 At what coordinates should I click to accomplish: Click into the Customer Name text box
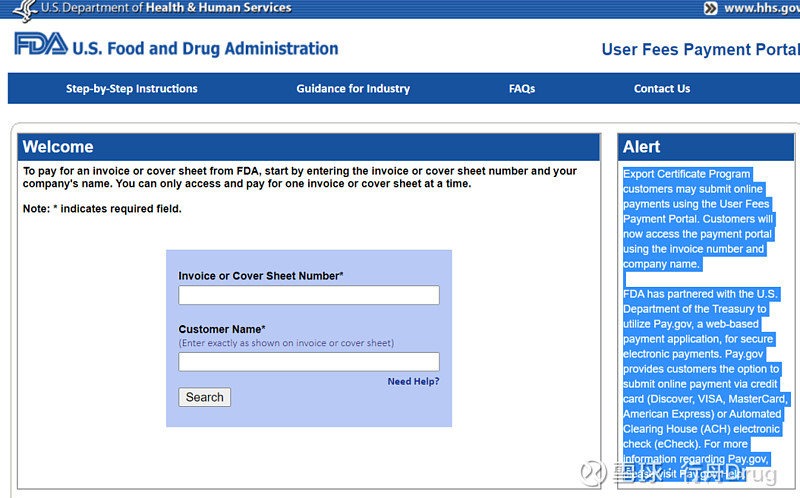(x=308, y=362)
